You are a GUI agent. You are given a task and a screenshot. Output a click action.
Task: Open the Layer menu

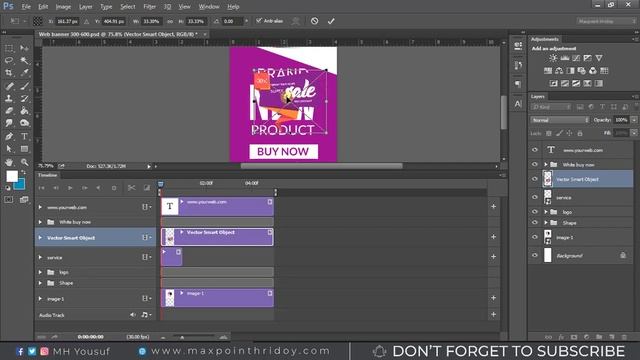85,7
